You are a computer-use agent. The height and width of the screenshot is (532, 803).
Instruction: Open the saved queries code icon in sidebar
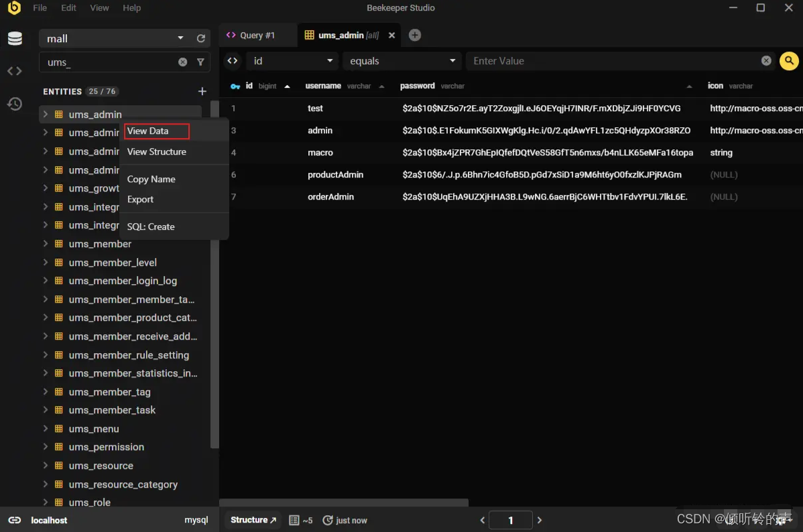pyautogui.click(x=14, y=71)
